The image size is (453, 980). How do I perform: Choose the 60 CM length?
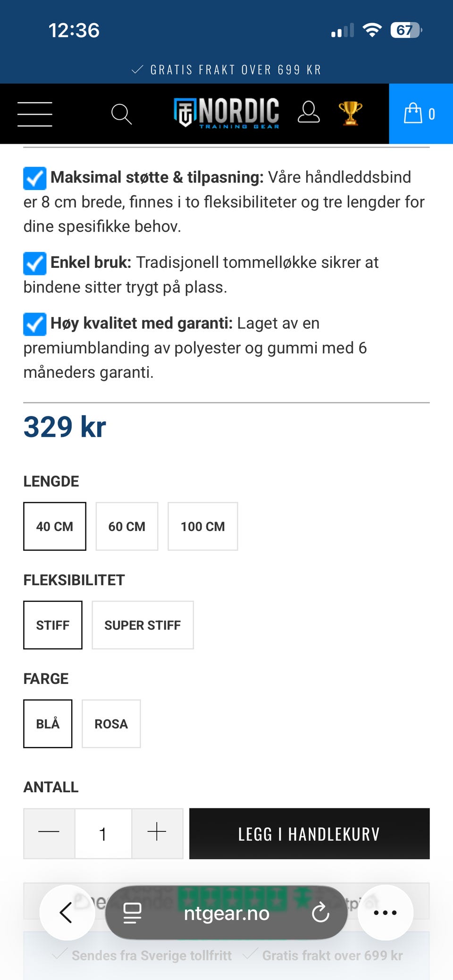click(x=127, y=526)
